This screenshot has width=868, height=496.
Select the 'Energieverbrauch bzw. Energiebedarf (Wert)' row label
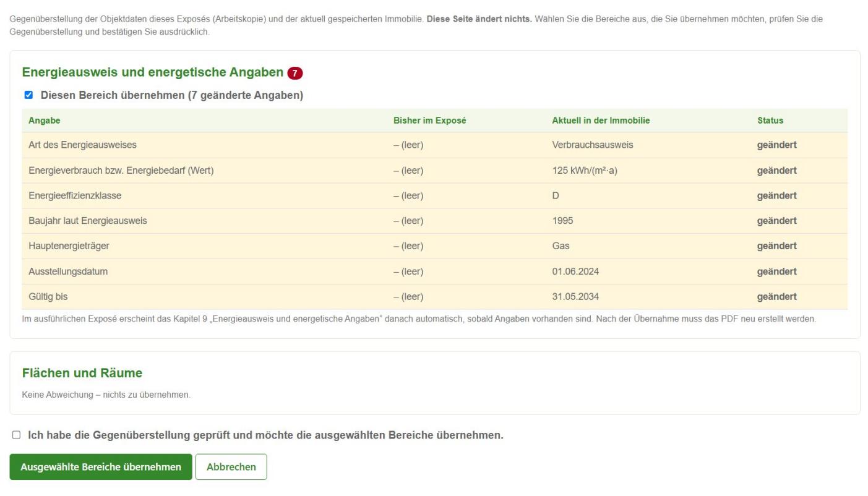(121, 171)
